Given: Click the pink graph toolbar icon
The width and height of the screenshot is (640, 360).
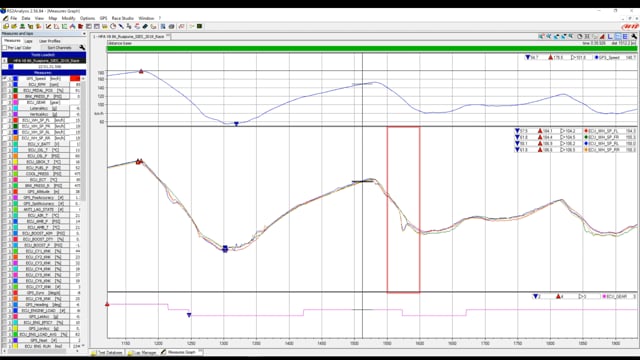Looking at the screenshot, I should pos(181,26).
